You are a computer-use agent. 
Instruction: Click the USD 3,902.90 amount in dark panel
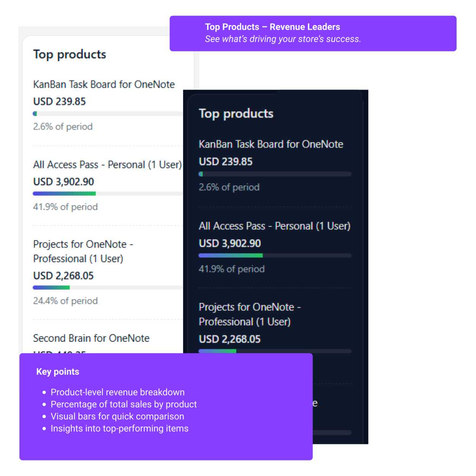(230, 243)
